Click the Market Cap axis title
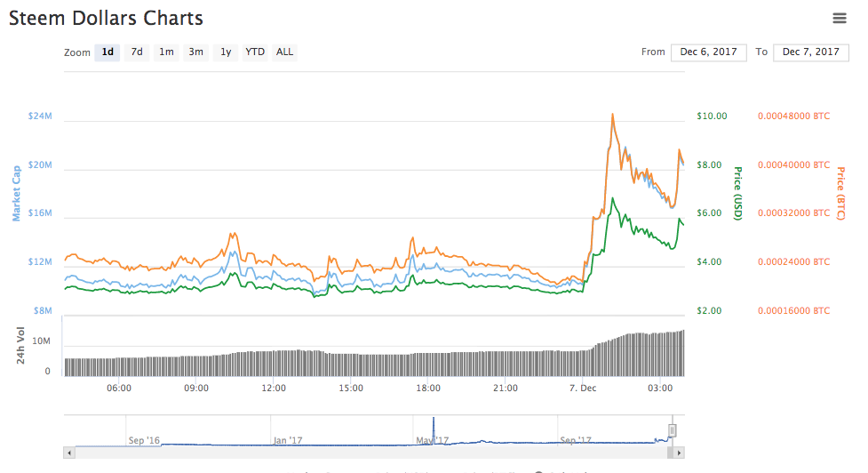Image resolution: width=868 pixels, height=473 pixels. click(x=16, y=193)
